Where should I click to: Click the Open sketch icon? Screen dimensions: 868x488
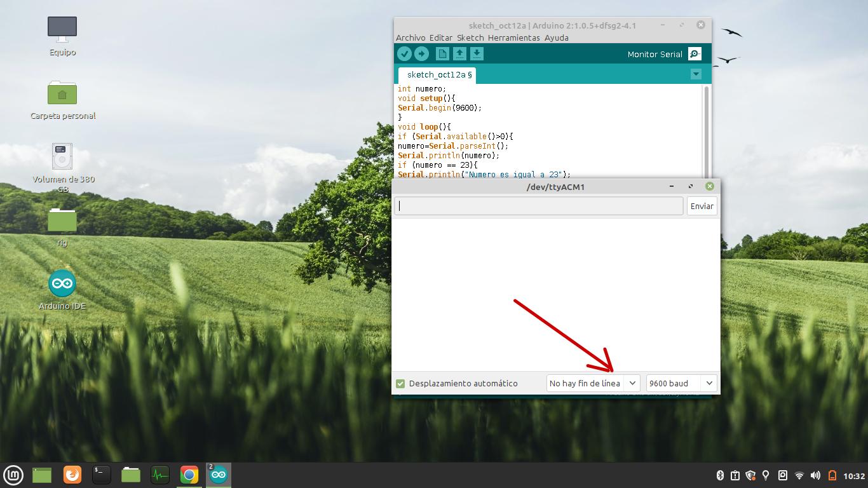click(459, 53)
